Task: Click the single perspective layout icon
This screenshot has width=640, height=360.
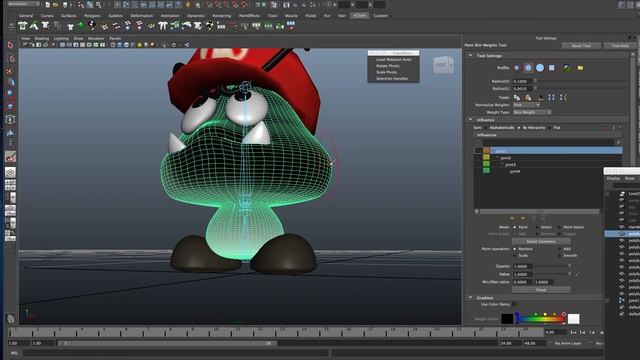Action: point(11,172)
